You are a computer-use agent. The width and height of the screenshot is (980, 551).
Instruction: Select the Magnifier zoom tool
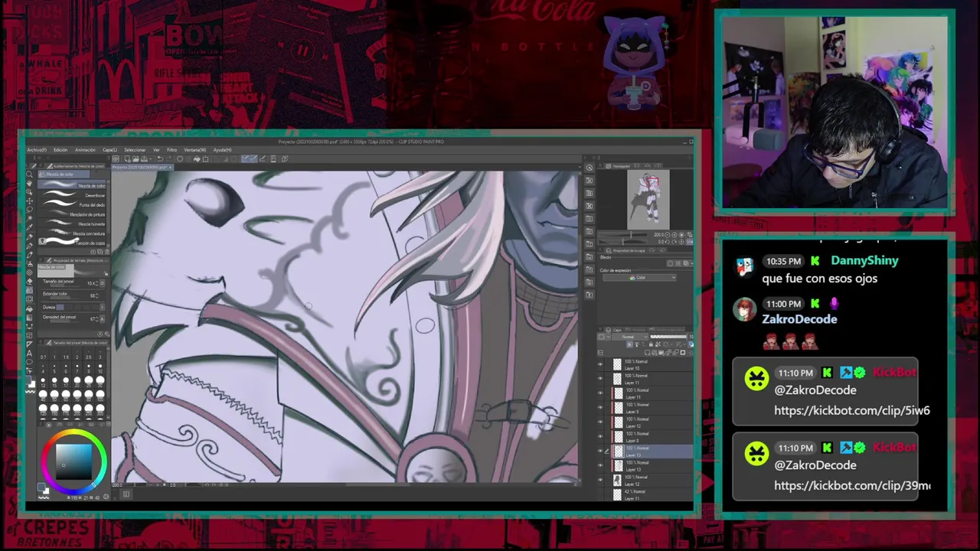[x=29, y=174]
